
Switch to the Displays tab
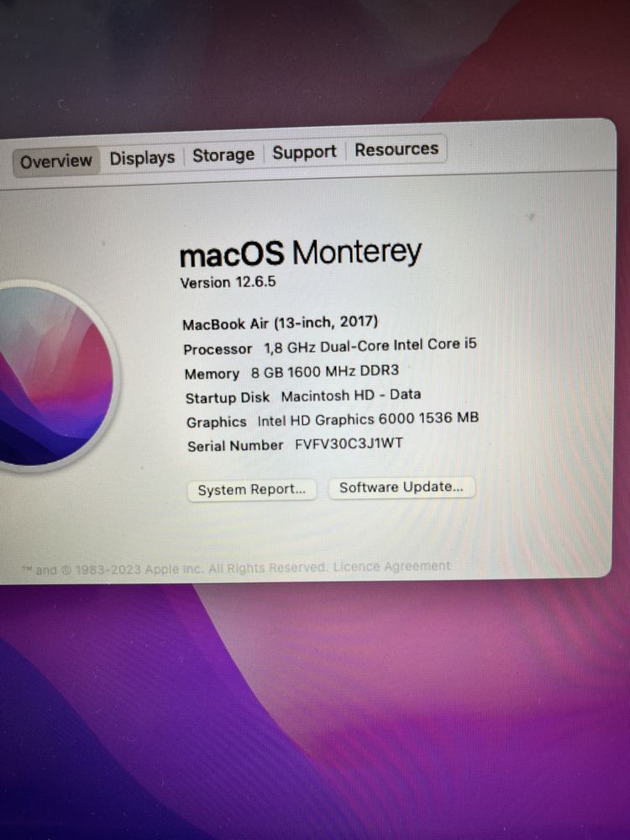(142, 158)
